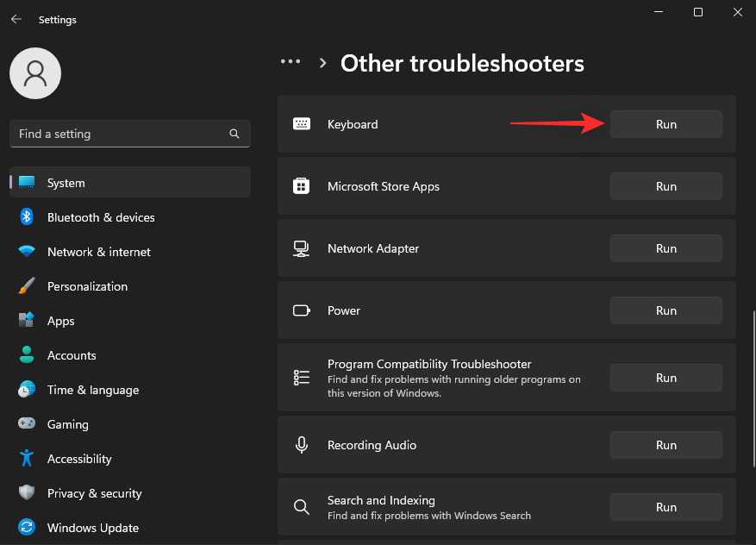756x545 pixels.
Task: Click the search magnifier icon in sidebar
Action: [234, 134]
